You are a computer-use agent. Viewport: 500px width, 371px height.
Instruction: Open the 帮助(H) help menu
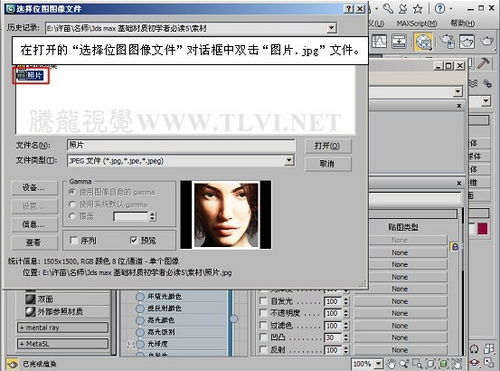pos(463,23)
